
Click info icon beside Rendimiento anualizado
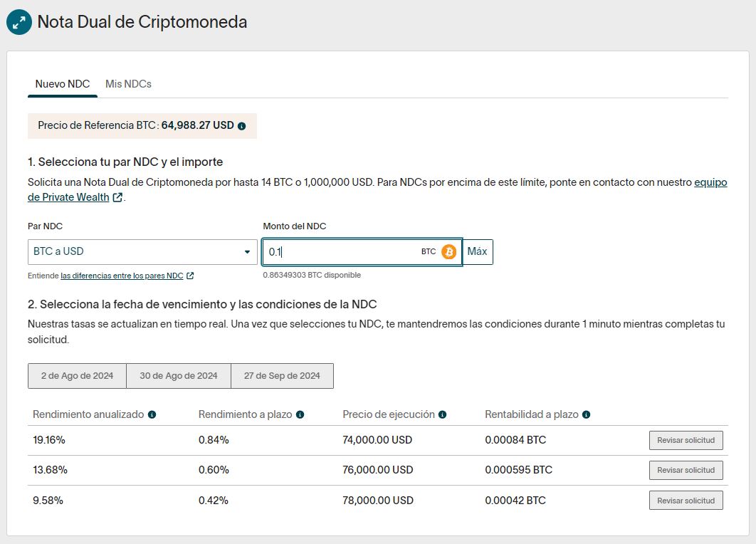tap(152, 414)
